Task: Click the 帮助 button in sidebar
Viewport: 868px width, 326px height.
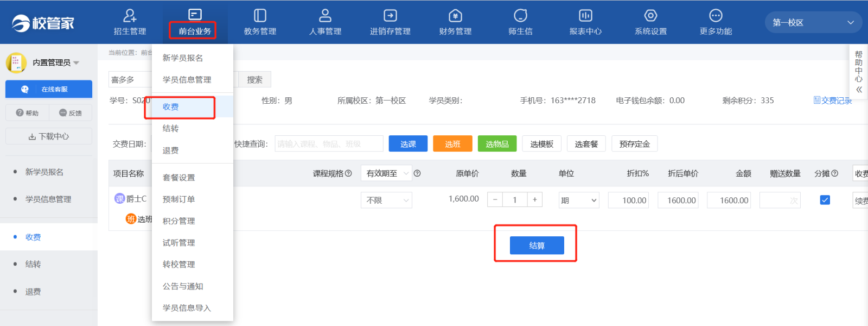Action: [27, 113]
